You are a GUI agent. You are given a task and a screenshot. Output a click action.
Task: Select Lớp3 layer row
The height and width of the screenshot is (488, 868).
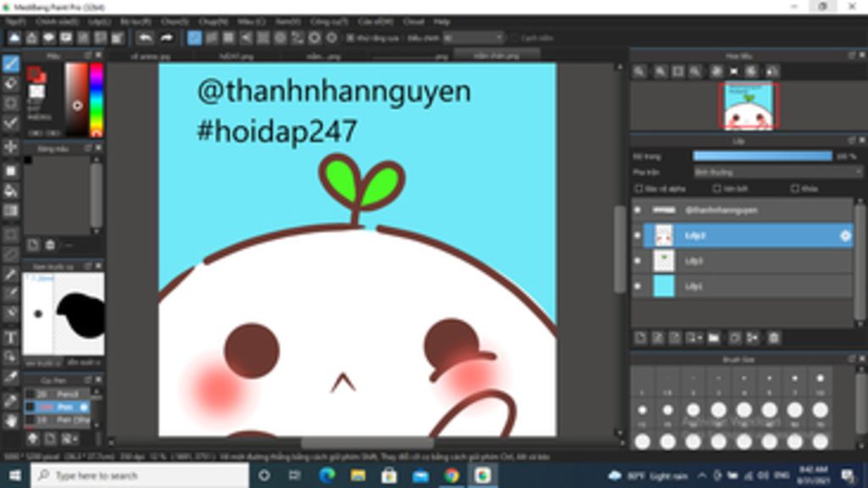(742, 261)
